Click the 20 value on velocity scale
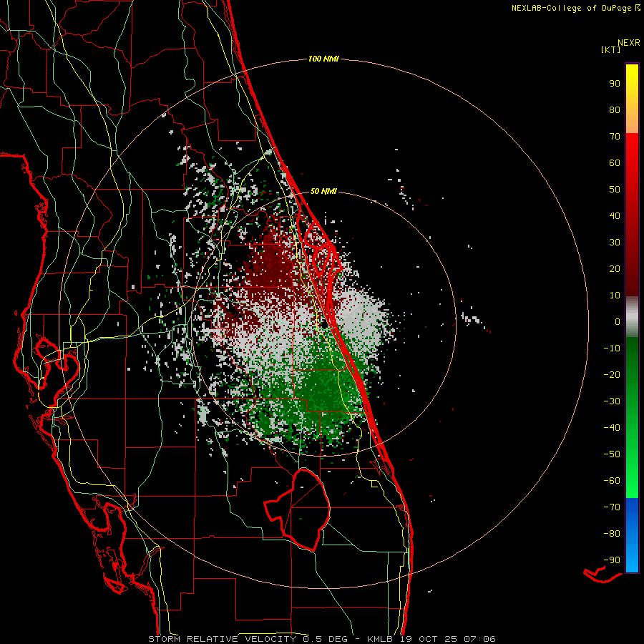 615,268
